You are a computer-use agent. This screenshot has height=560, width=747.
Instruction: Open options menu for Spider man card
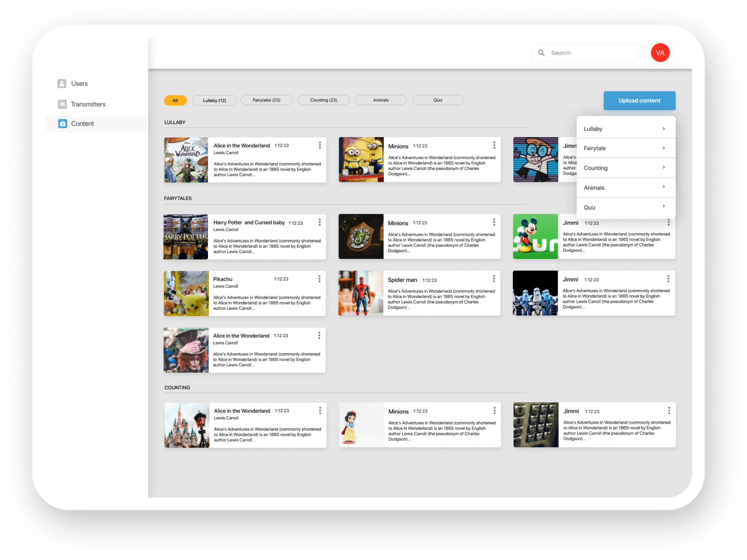click(494, 279)
